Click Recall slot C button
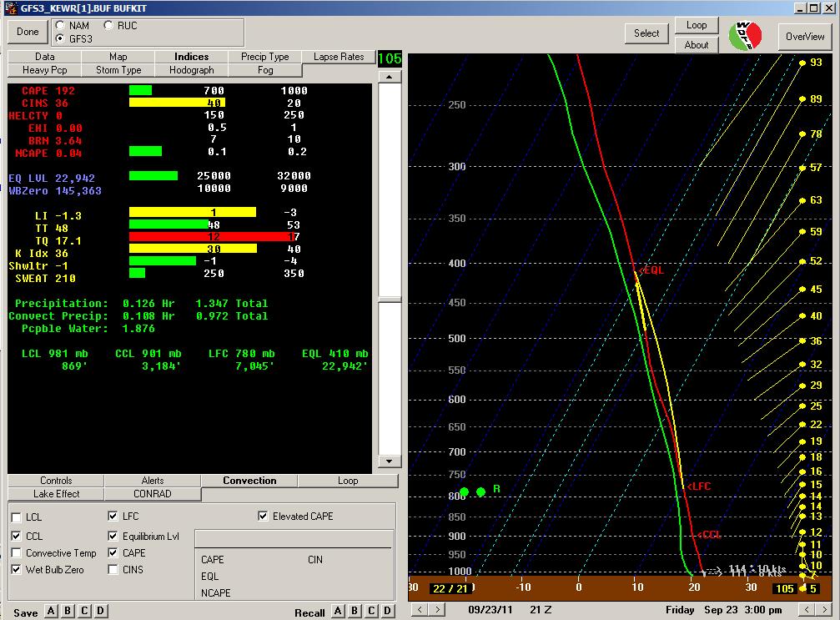 tap(371, 611)
